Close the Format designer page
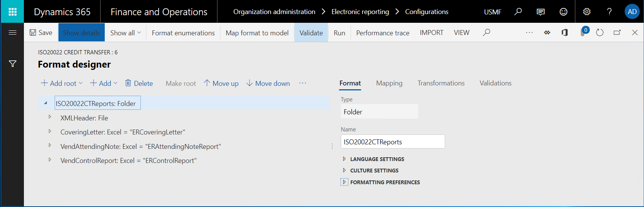 pyautogui.click(x=635, y=33)
